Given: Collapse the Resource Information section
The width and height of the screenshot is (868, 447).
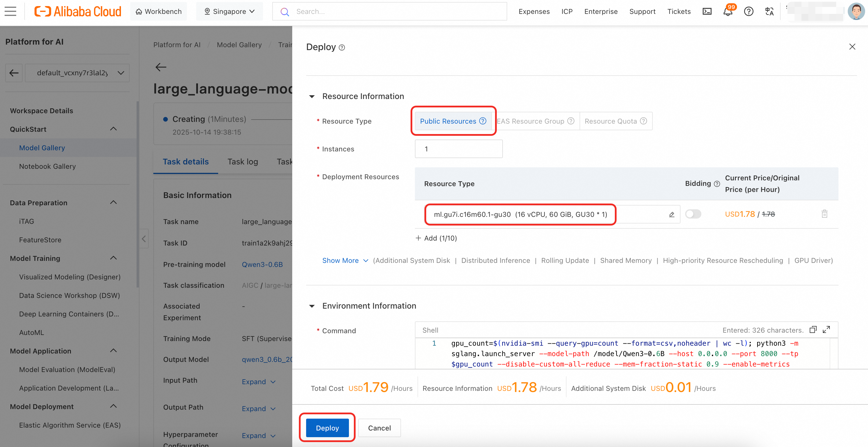Looking at the screenshot, I should tap(312, 97).
